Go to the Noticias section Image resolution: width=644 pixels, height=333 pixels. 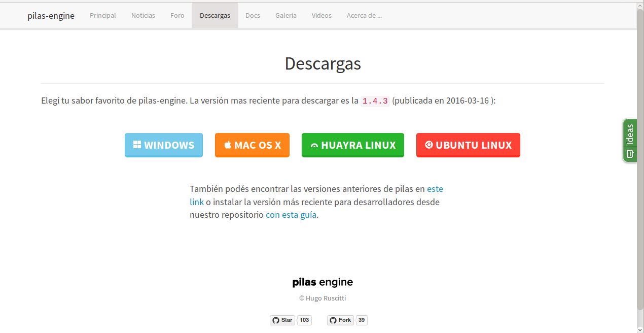click(x=143, y=15)
